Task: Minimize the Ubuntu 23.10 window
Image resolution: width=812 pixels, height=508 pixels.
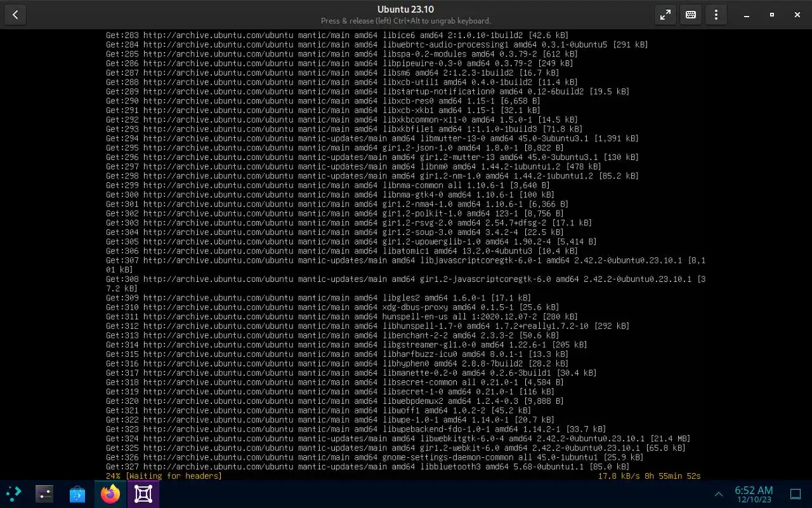Action: point(747,15)
